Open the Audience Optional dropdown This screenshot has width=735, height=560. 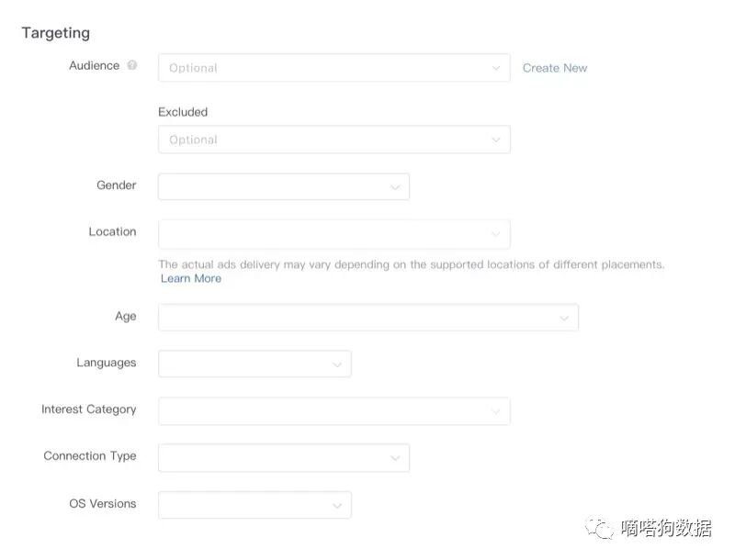[x=334, y=68]
